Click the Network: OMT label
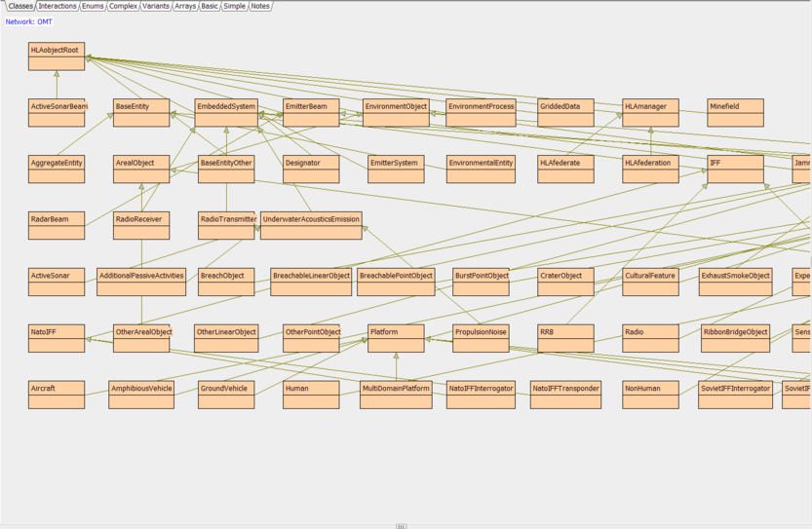812x529 pixels. [29, 21]
